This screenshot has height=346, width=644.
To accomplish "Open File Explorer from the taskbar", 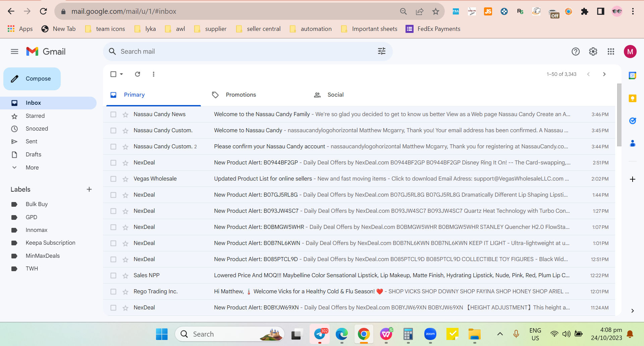I will click(475, 334).
